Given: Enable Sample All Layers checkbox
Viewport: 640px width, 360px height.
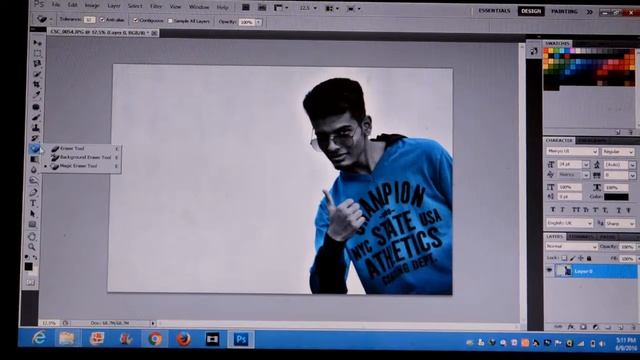Looking at the screenshot, I should (170, 21).
